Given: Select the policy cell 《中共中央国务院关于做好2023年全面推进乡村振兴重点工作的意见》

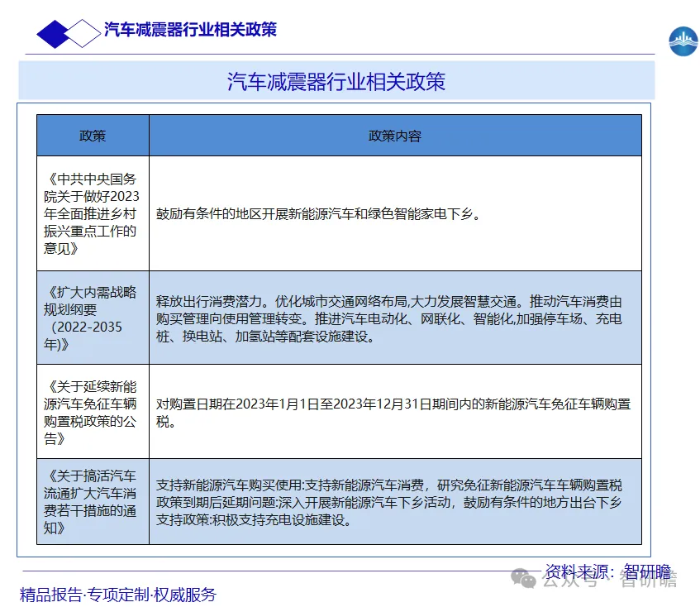Looking at the screenshot, I should point(93,213).
